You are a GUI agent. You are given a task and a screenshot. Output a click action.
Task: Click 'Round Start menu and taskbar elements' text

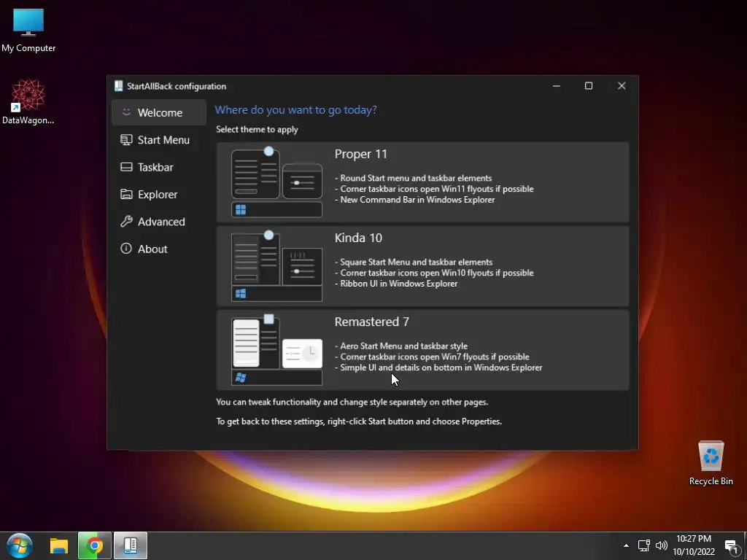tap(416, 178)
